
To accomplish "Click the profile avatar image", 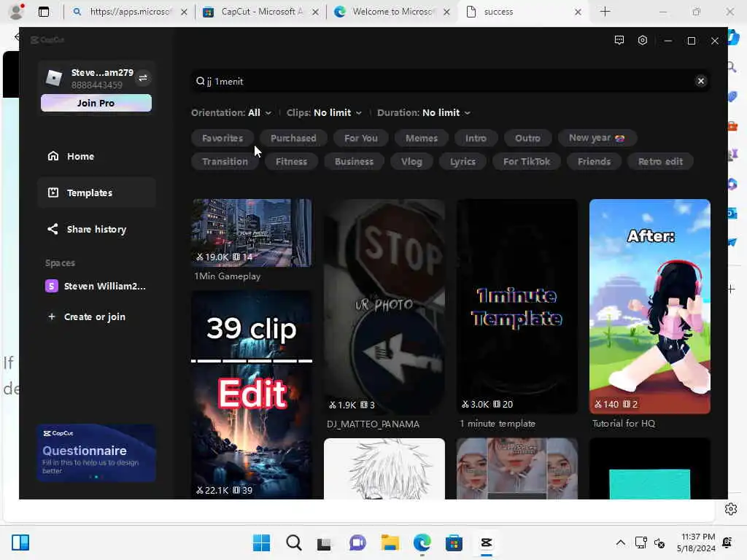I will pos(54,77).
